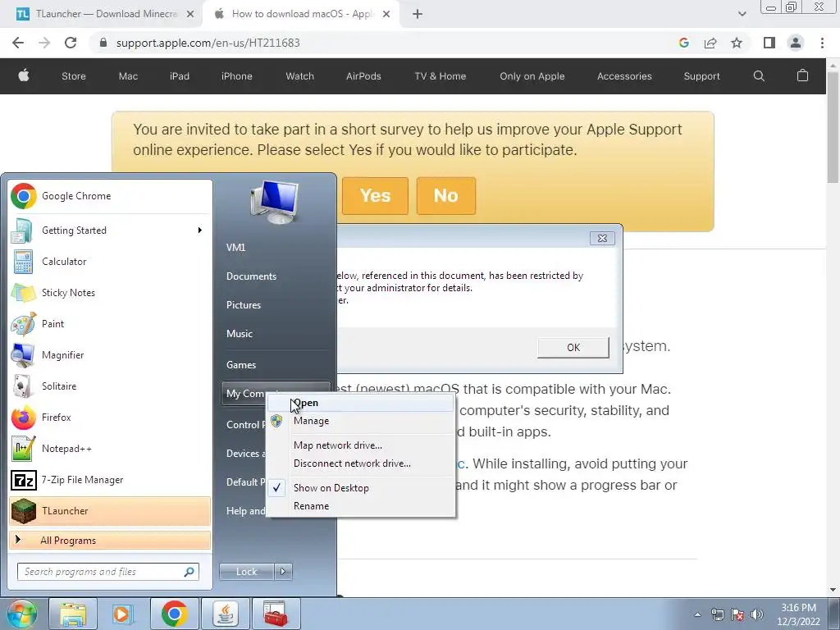Show hidden tray icons arrow
This screenshot has height=630, width=840.
click(697, 614)
